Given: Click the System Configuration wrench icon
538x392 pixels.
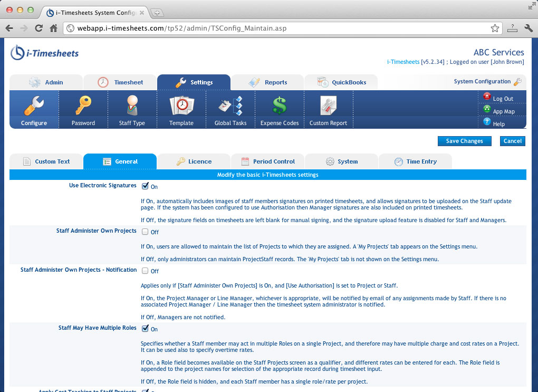Looking at the screenshot, I should tap(518, 82).
